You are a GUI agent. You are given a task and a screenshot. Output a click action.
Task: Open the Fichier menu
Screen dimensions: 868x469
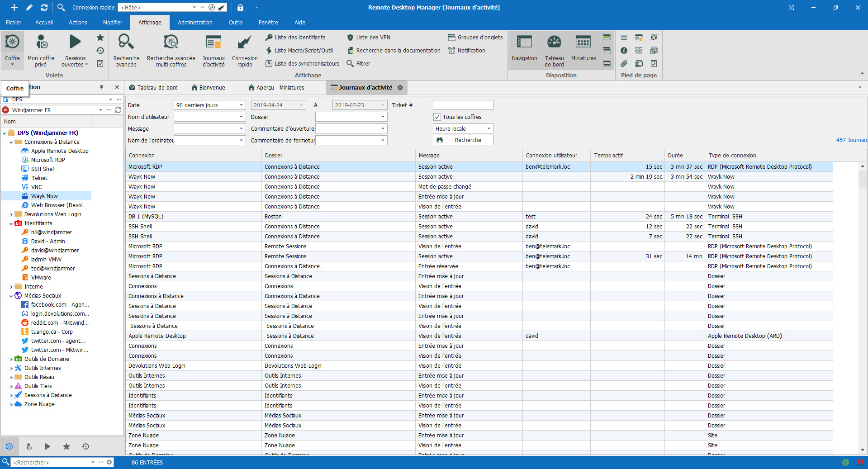point(13,22)
